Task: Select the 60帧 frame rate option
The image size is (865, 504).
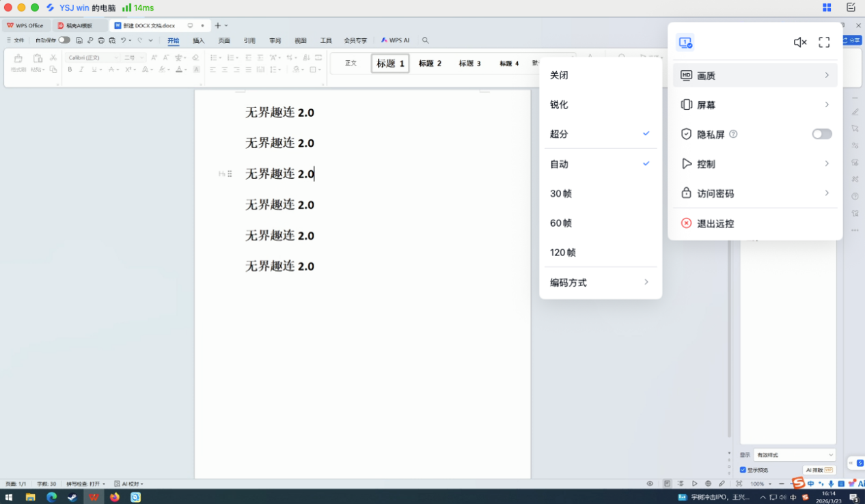Action: click(x=561, y=223)
